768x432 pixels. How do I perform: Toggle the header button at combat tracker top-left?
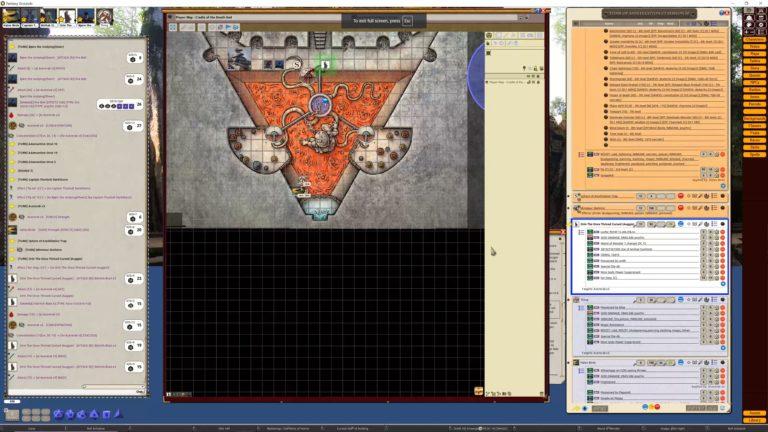click(576, 24)
